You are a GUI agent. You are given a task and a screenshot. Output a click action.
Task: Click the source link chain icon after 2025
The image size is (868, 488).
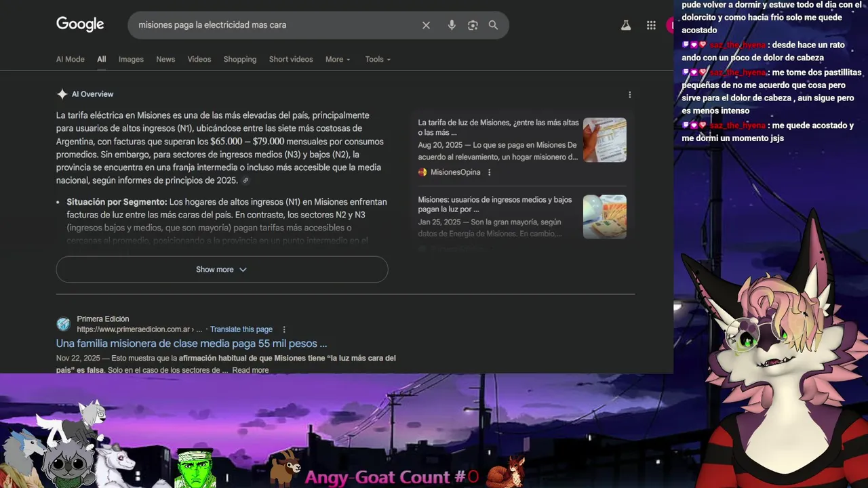pyautogui.click(x=245, y=181)
